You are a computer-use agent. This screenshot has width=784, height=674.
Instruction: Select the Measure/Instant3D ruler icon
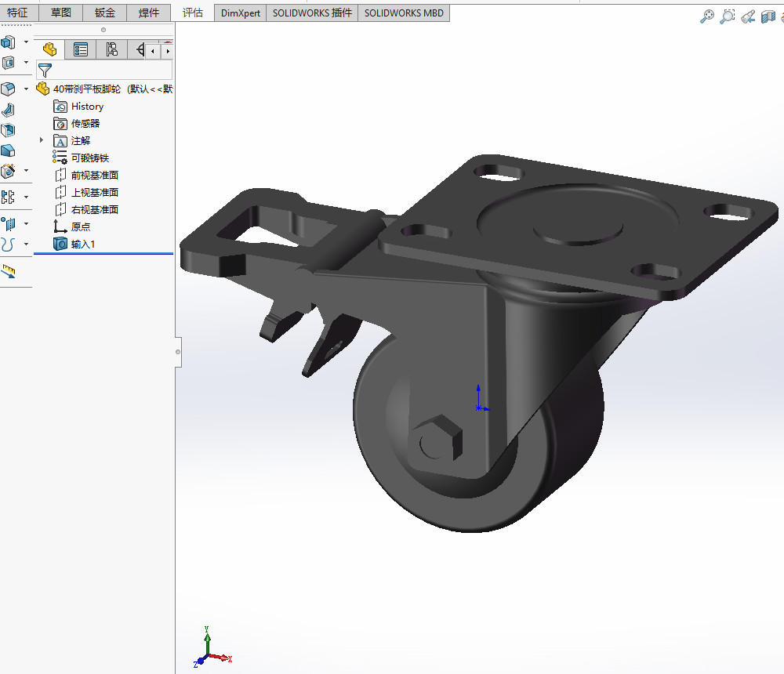click(x=8, y=271)
